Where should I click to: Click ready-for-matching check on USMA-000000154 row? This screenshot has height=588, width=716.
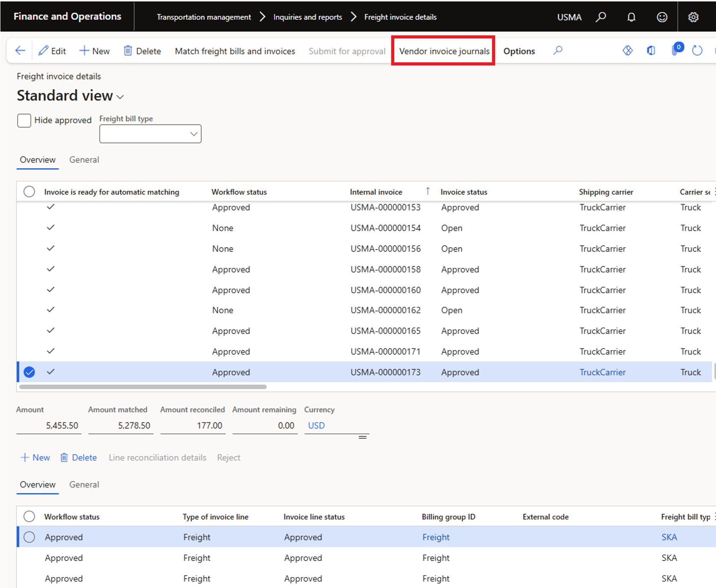[50, 227]
